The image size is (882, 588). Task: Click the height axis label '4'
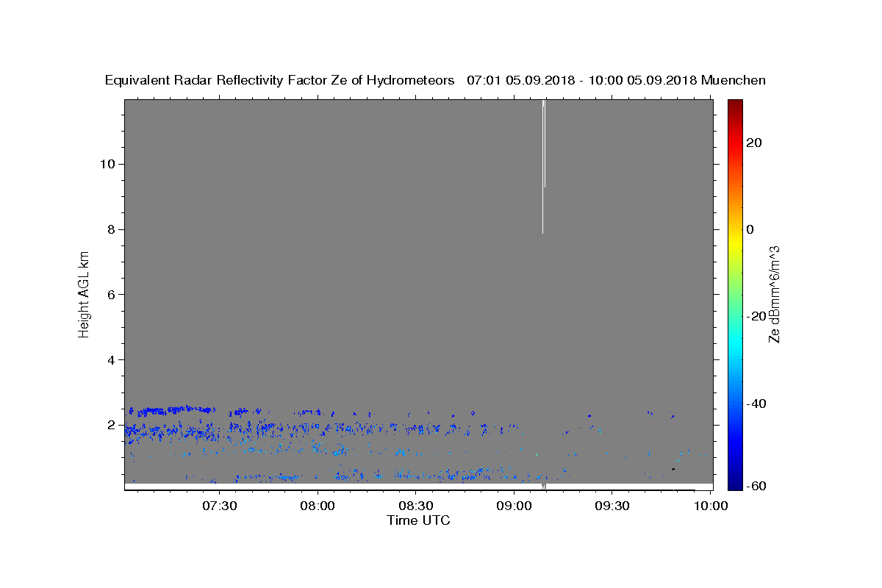pos(110,360)
